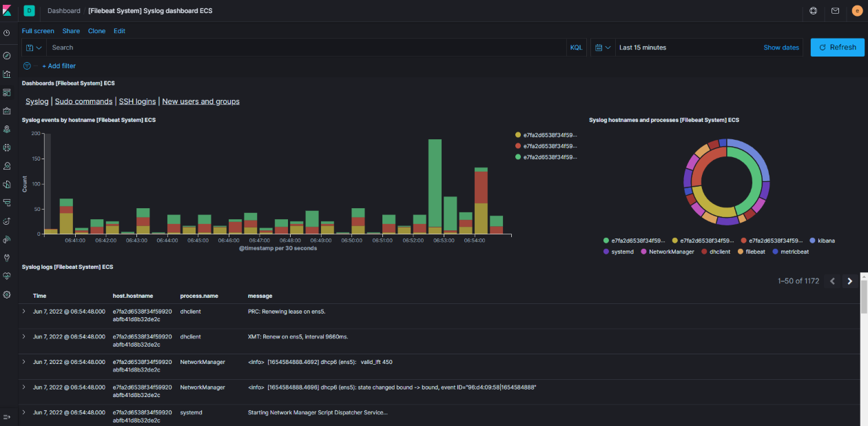Expand the 'dhcp6 (ens5): valid_lft 450' row

click(x=24, y=361)
